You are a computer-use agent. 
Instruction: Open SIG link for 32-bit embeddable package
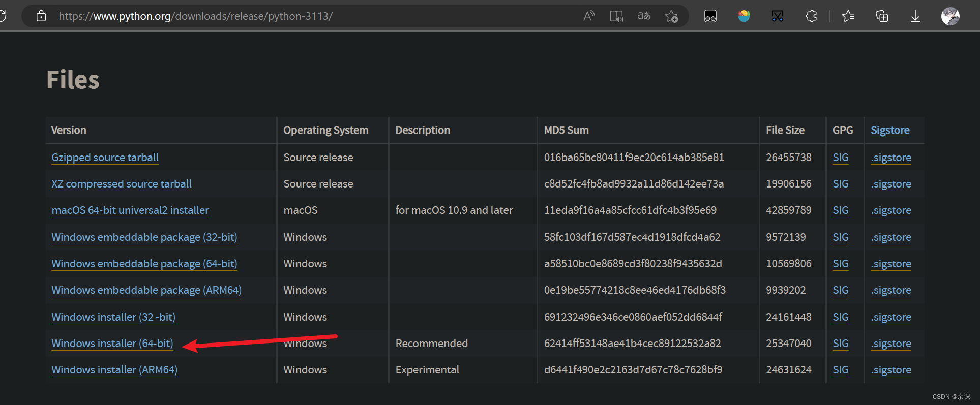point(841,237)
